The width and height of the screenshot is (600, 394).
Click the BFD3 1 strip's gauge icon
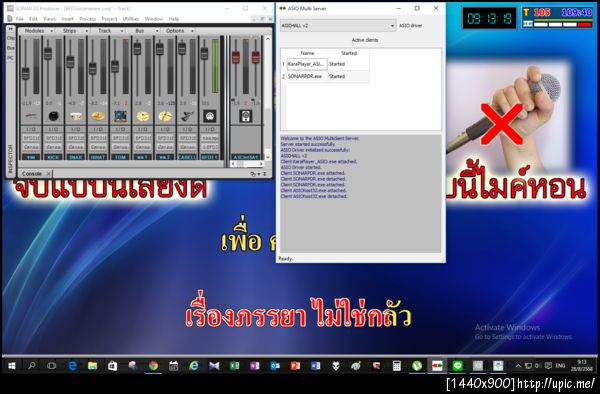[210, 116]
